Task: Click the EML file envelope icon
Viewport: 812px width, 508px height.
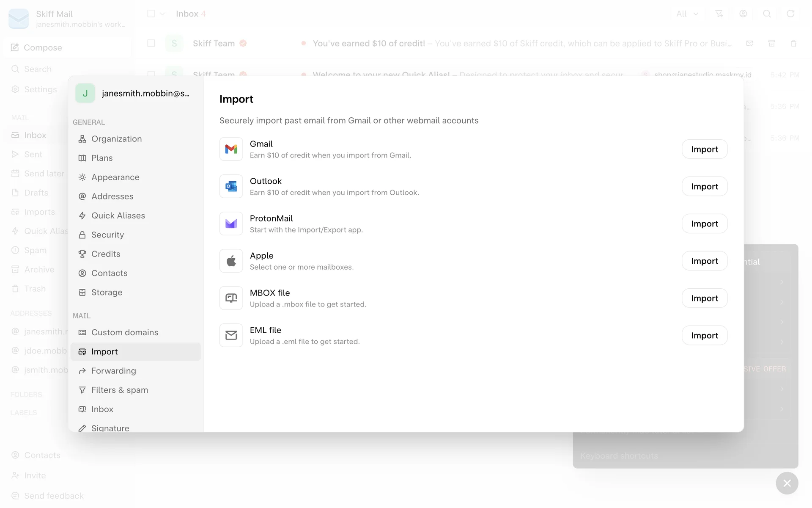Action: click(231, 335)
